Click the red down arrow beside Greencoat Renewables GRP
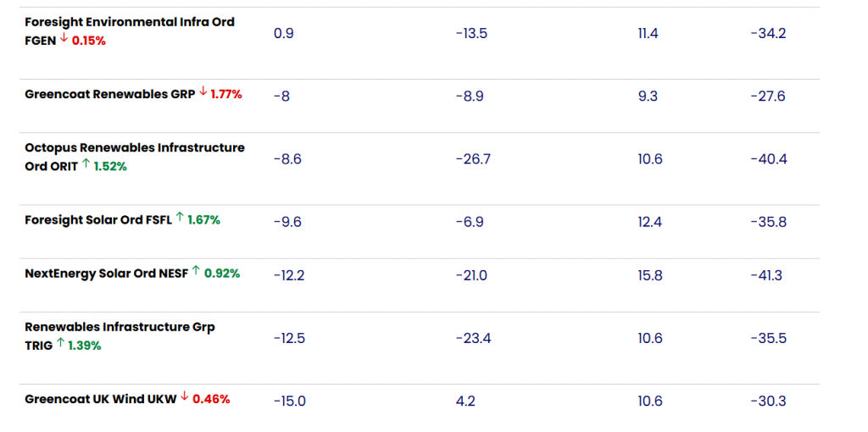 coord(203,92)
